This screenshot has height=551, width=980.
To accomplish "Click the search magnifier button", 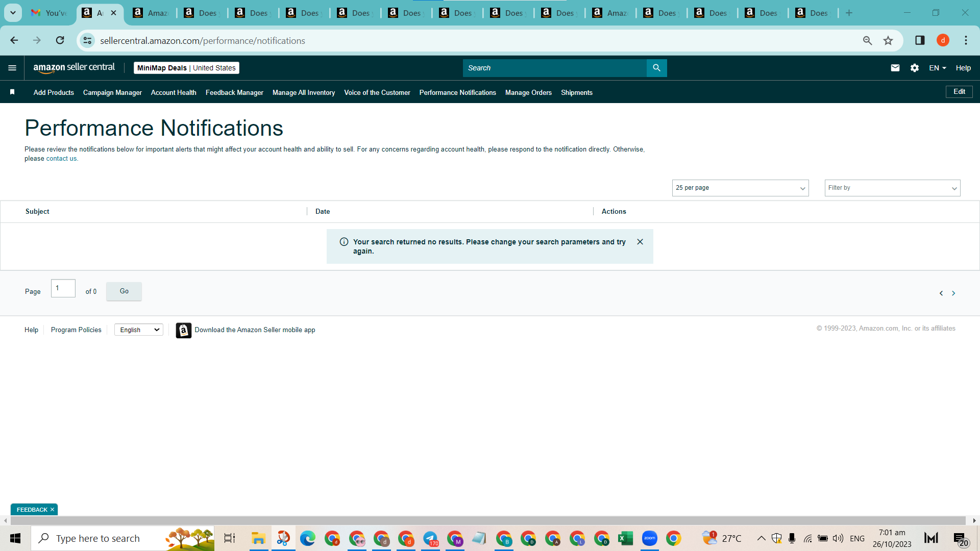I will 656,68.
